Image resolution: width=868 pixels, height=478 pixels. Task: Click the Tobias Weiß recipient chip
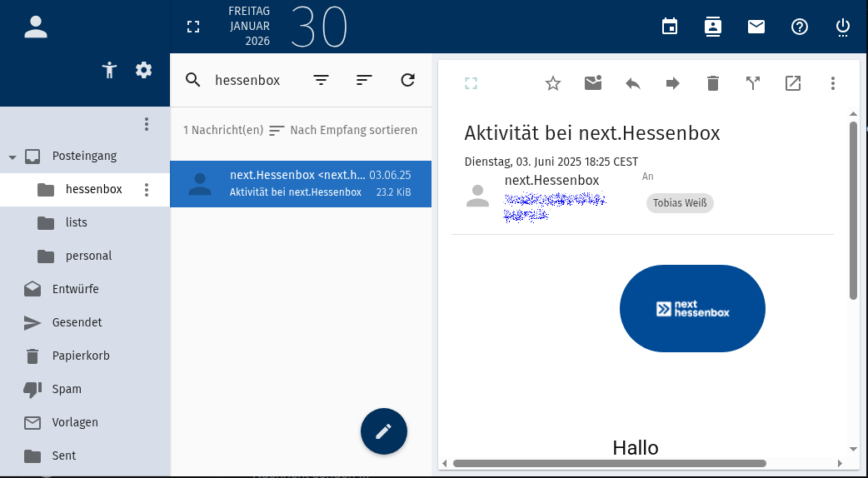[x=680, y=203]
